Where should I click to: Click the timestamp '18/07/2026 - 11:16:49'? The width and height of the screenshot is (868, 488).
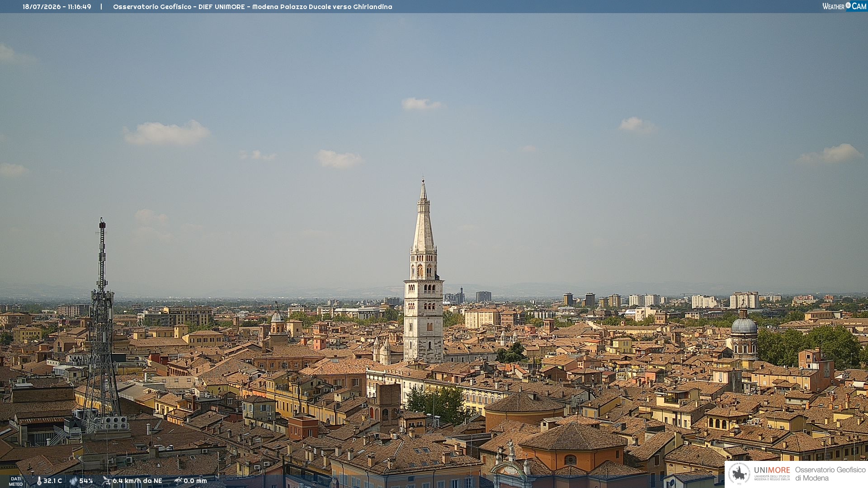[x=57, y=7]
